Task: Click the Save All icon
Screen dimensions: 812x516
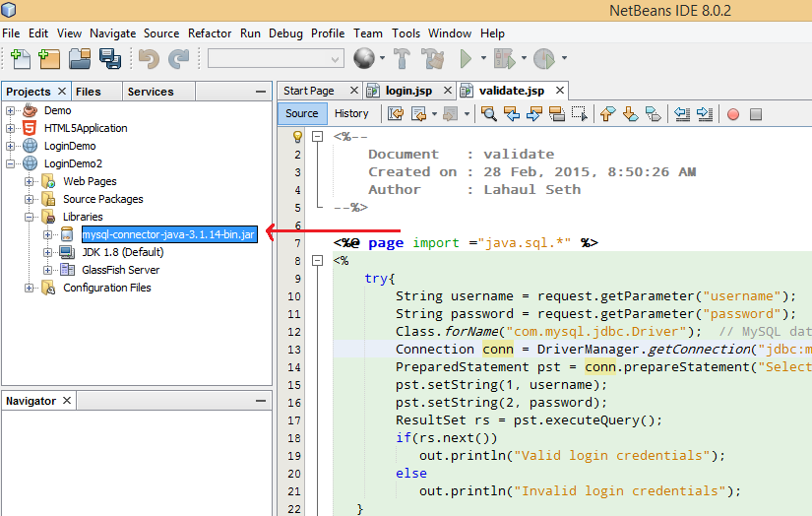Action: pos(109,59)
